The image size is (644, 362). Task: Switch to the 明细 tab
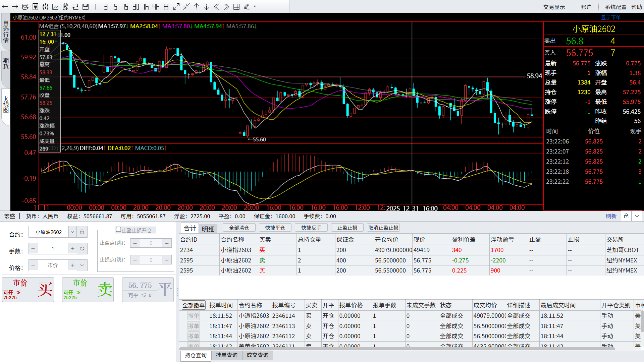coord(208,229)
